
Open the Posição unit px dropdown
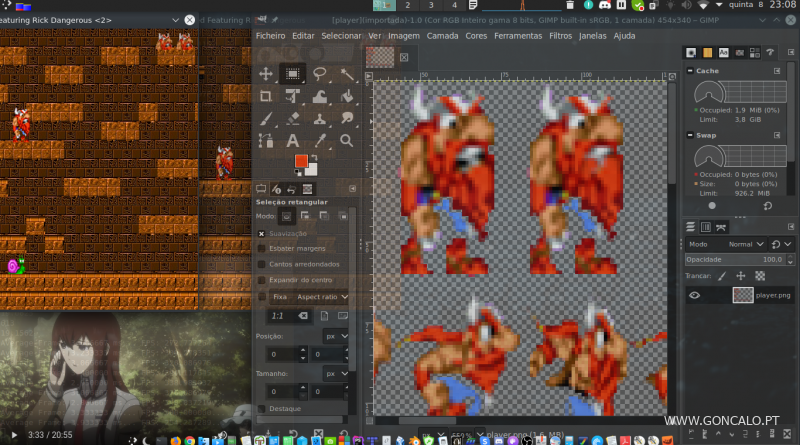(x=336, y=336)
